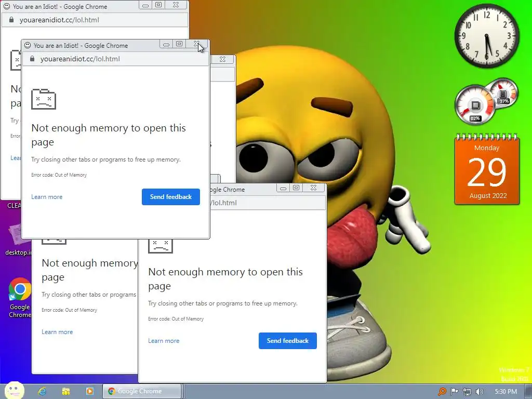The width and height of the screenshot is (532, 399).
Task: Click the 5:30 PM taskbar clock
Action: (x=506, y=392)
